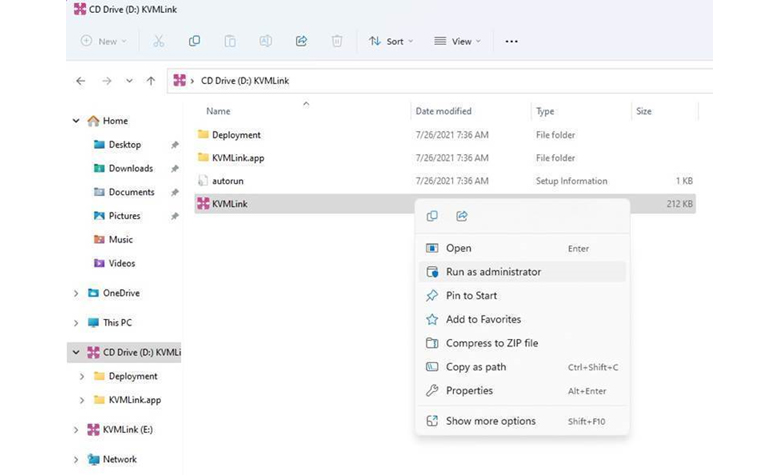Select the autorun file name
The height and width of the screenshot is (476, 780).
point(228,181)
